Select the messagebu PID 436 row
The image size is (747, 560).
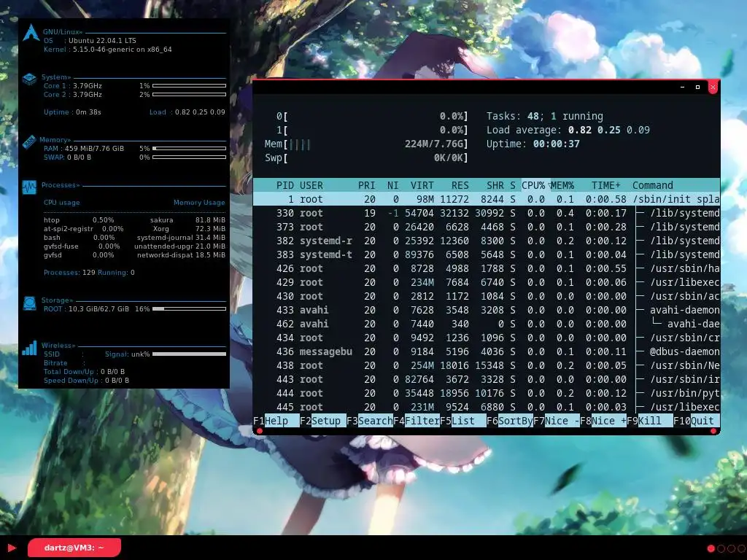[487, 351]
